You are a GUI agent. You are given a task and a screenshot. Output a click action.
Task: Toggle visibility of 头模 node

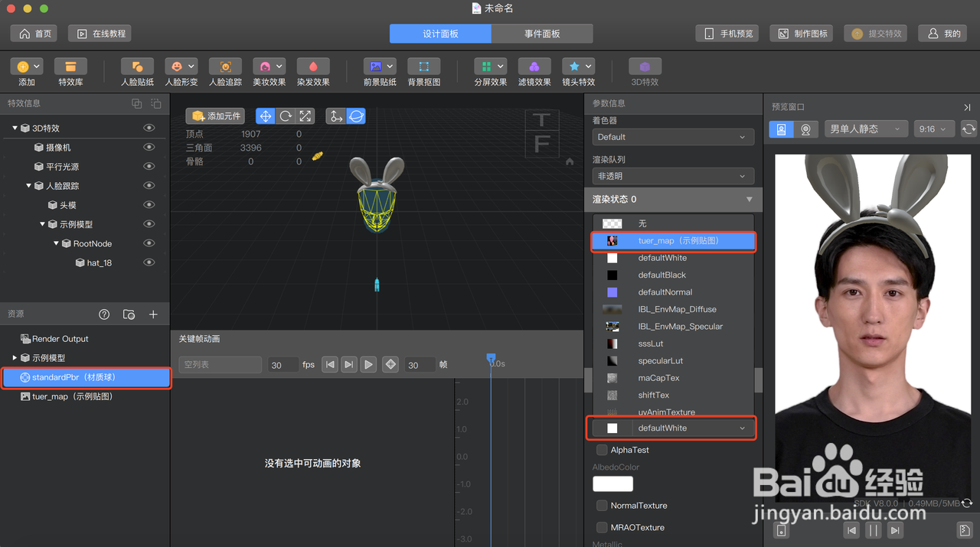149,204
